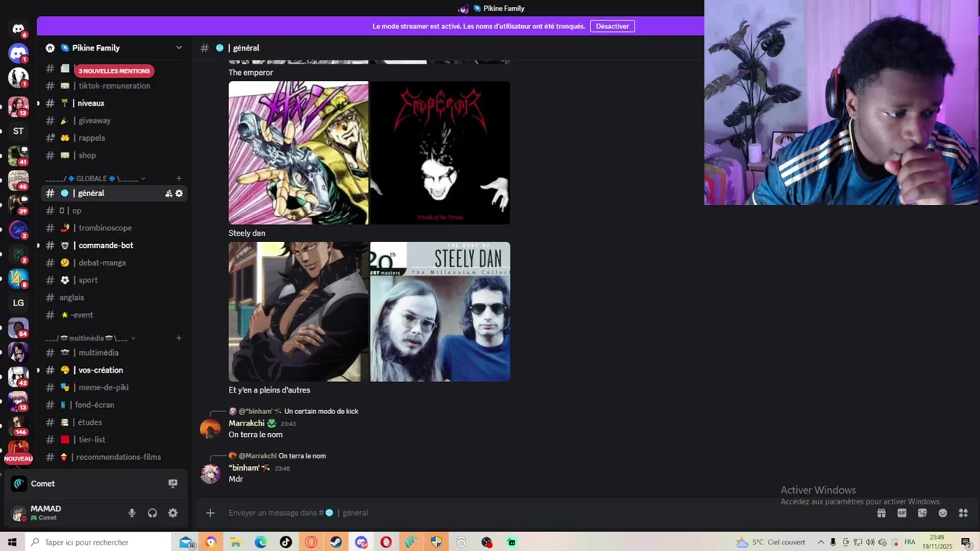Expand Pikine Family server dropdown
The image size is (980, 551).
(179, 47)
